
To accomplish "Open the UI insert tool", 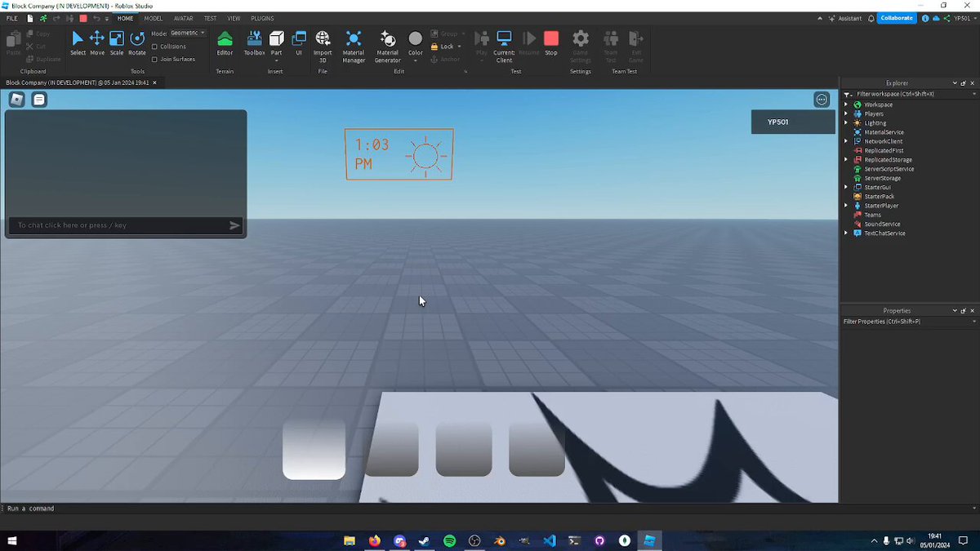I will coord(299,43).
